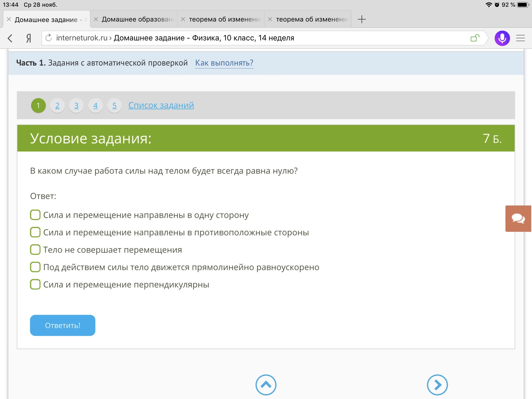532x399 pixels.
Task: Open the 'Список заданий' link
Action: point(161,105)
